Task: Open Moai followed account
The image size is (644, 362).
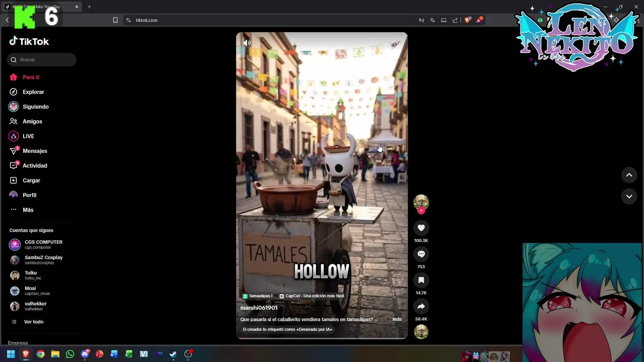Action: point(30,291)
